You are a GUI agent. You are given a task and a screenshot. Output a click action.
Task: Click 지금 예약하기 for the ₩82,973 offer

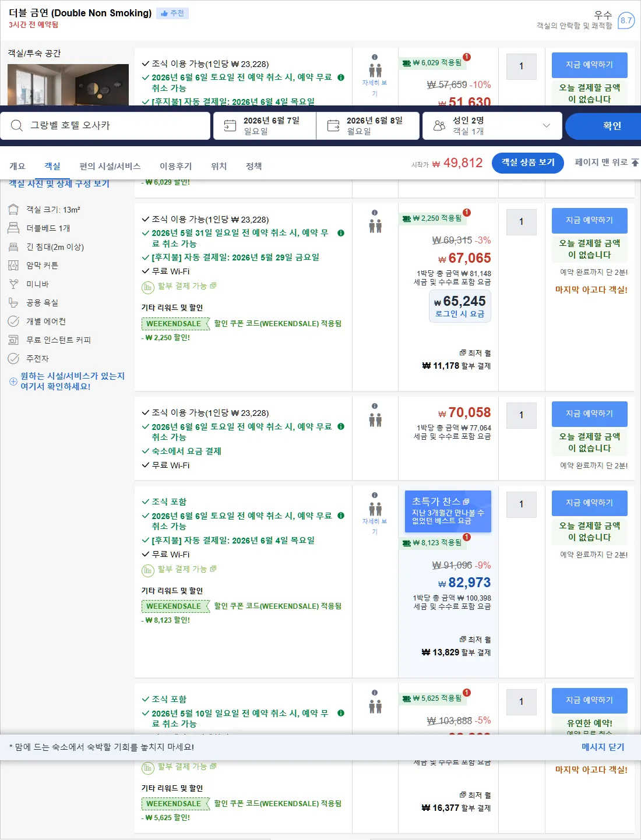(590, 503)
